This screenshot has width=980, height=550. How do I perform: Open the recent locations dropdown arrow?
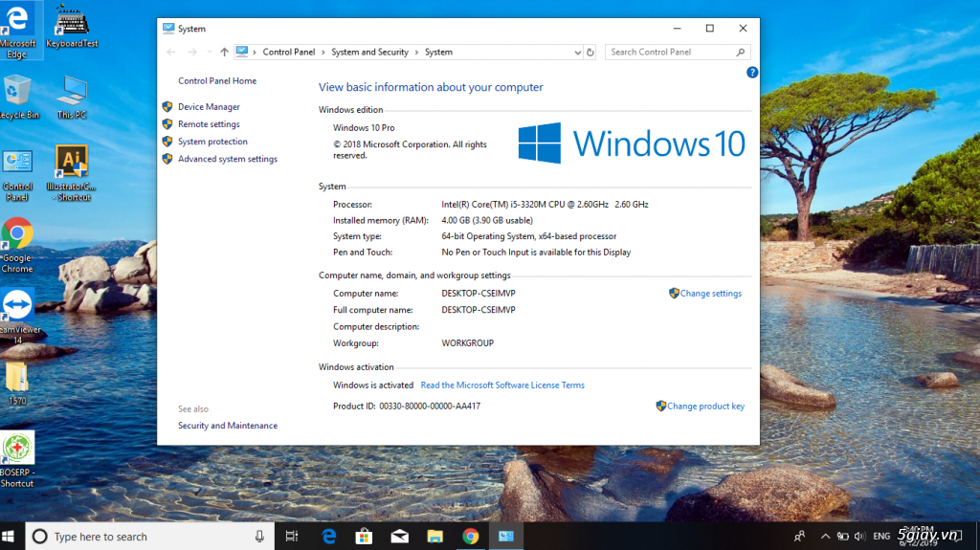click(x=210, y=52)
